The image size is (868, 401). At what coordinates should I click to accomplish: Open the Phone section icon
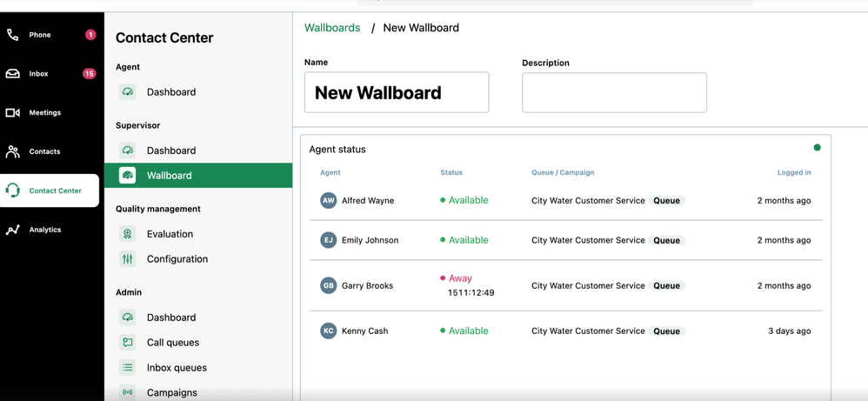(12, 35)
